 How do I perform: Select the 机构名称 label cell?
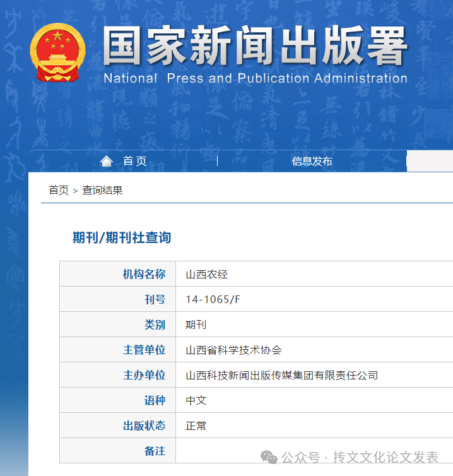(x=118, y=274)
